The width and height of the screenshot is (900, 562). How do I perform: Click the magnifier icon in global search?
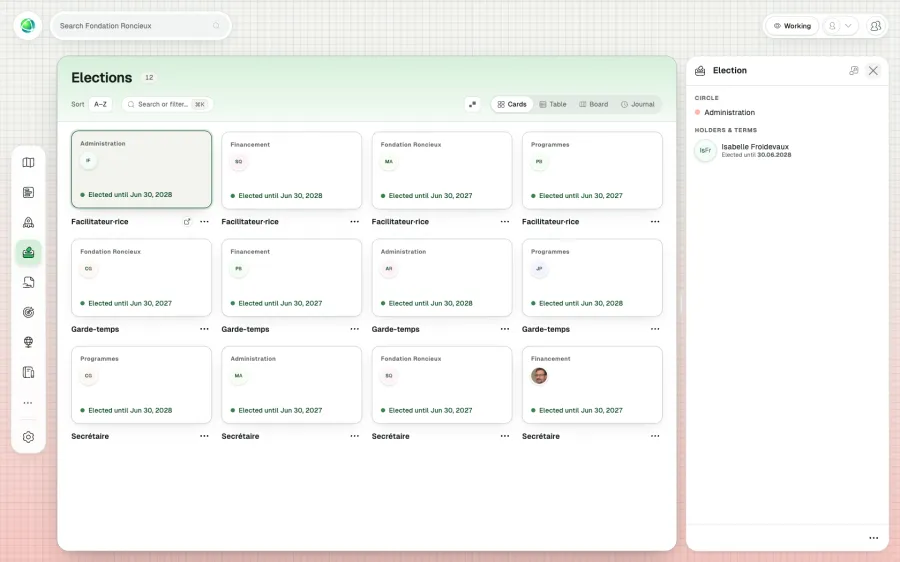click(216, 26)
